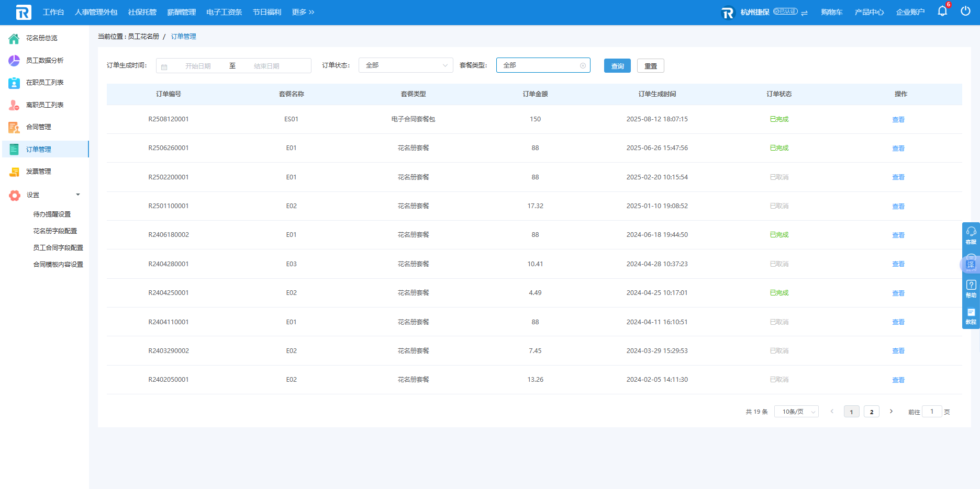Click the 重置 reset button
This screenshot has height=489, width=980.
[650, 66]
